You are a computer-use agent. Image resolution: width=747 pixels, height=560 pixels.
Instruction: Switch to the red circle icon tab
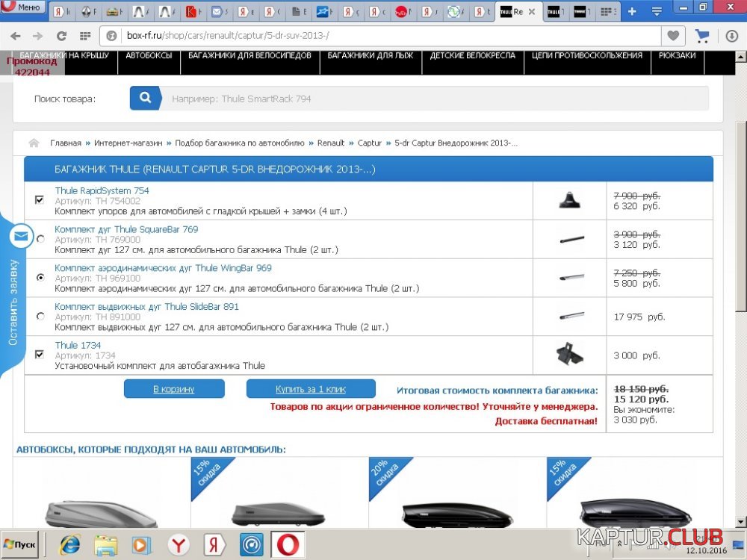pyautogui.click(x=403, y=12)
